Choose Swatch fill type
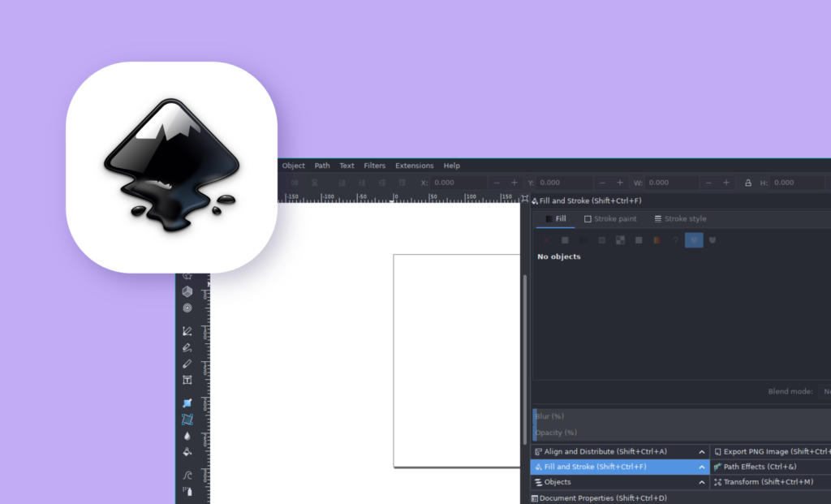 pos(657,240)
